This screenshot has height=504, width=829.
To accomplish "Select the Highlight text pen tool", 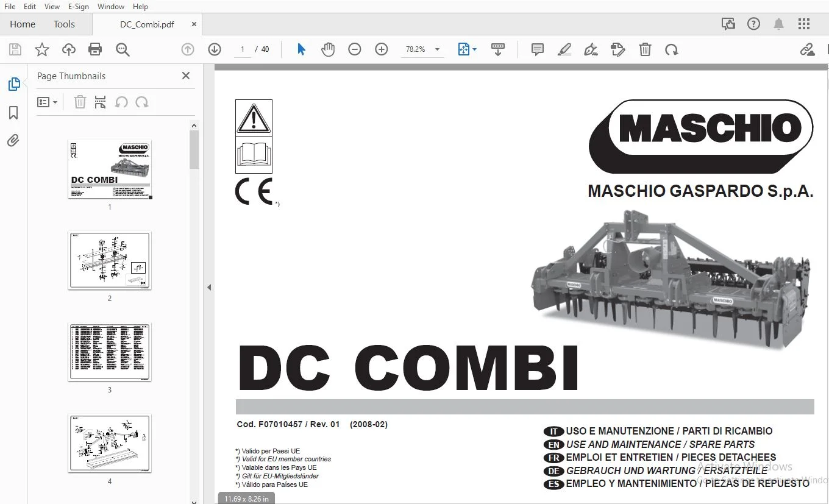I will click(x=564, y=49).
